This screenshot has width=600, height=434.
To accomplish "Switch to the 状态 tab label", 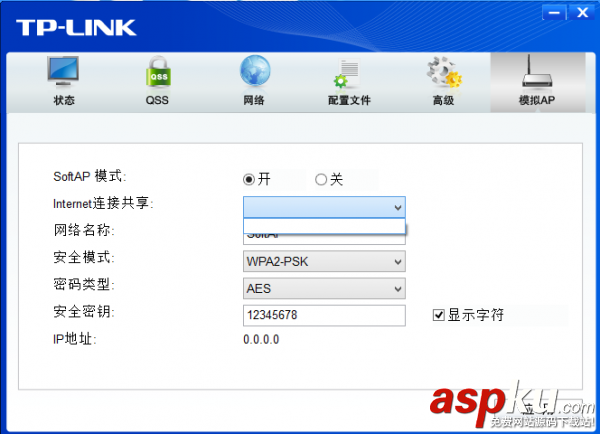I will click(64, 100).
